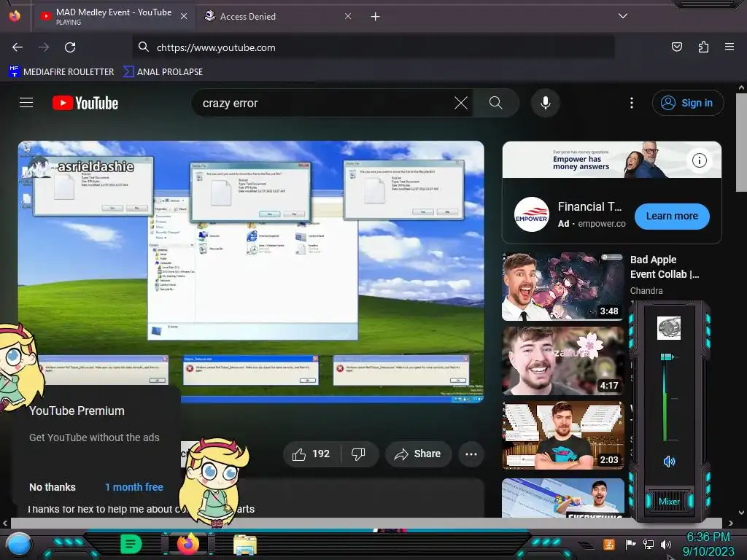747x560 pixels.
Task: Like the video with thumbs up 192
Action: click(x=311, y=454)
